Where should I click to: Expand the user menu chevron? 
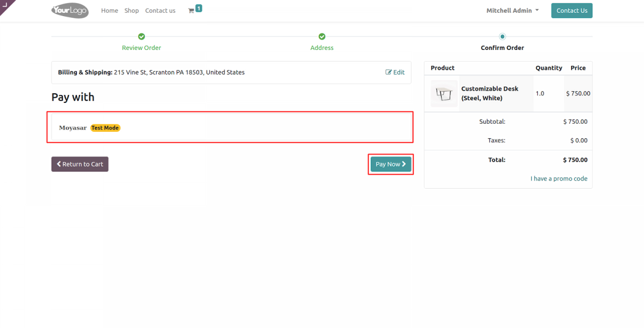[538, 10]
